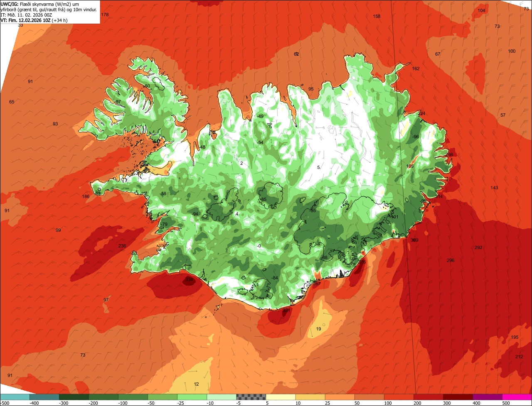This screenshot has width=532, height=406.
Task: Click the title line 'UWC/IG: Flæði skynvarma (W/m2) um'
Action: pyautogui.click(x=40, y=4)
